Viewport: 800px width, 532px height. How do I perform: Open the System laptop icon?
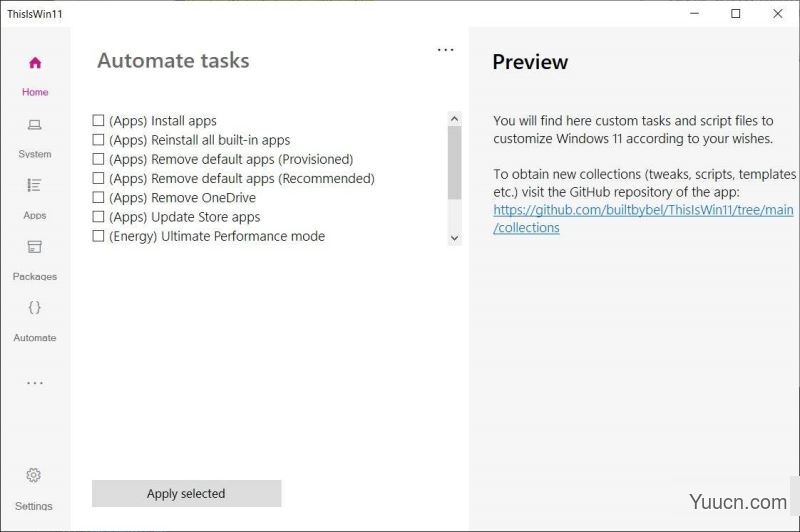35,125
